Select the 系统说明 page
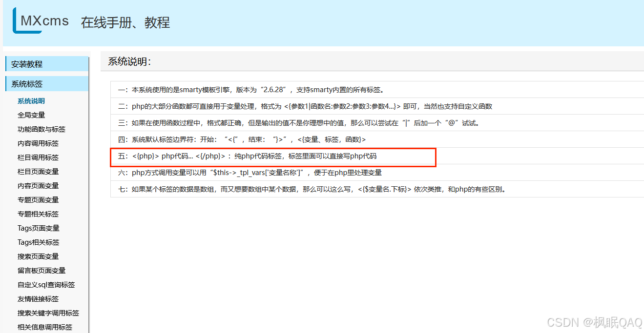The height and width of the screenshot is (333, 644). 32,100
